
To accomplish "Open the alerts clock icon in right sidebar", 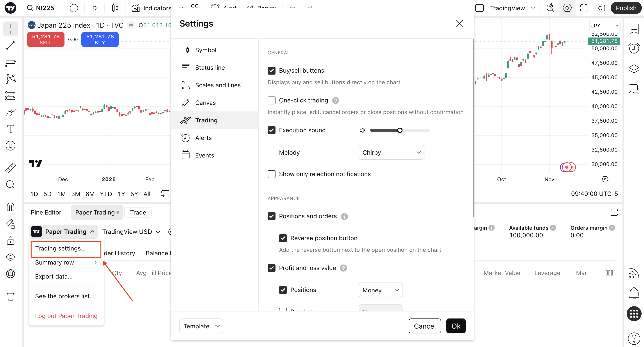I will pos(634,48).
